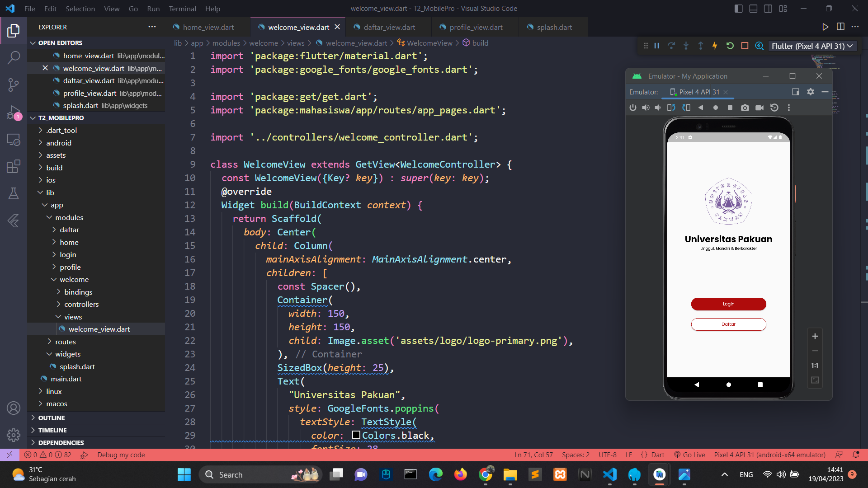868x488 pixels.
Task: Trigger Flutter hot reload with the lightning icon
Action: pyautogui.click(x=715, y=46)
